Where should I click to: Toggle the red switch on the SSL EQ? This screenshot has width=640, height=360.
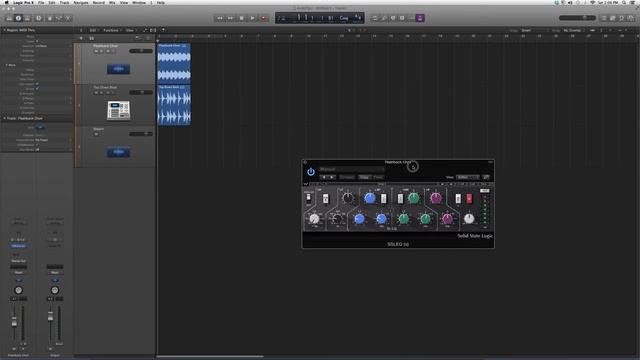pyautogui.click(x=469, y=198)
